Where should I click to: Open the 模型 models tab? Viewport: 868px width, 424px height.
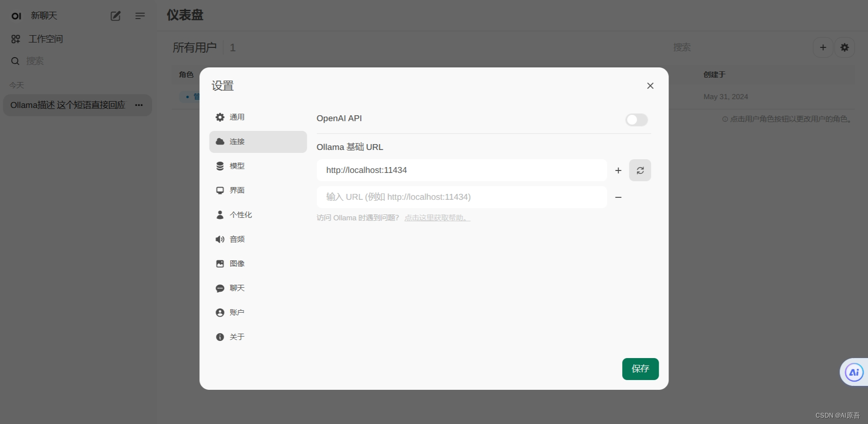(x=258, y=166)
